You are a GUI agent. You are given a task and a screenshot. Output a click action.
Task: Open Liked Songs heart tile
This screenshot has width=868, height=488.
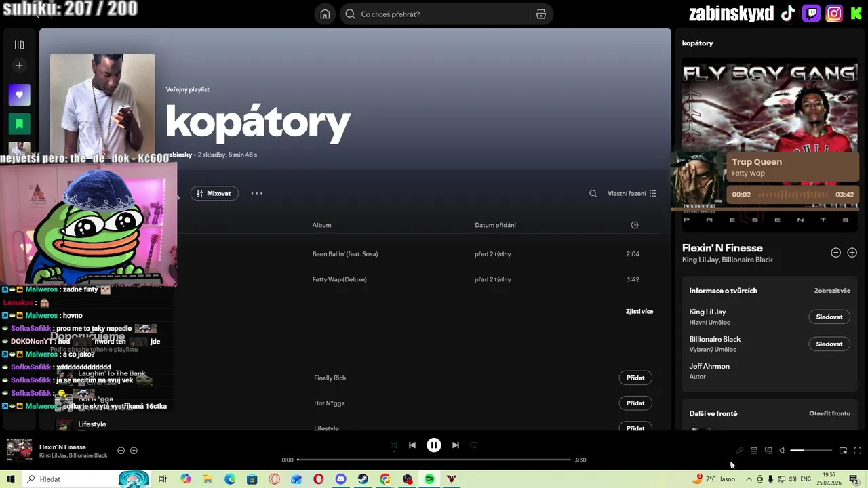pos(19,95)
